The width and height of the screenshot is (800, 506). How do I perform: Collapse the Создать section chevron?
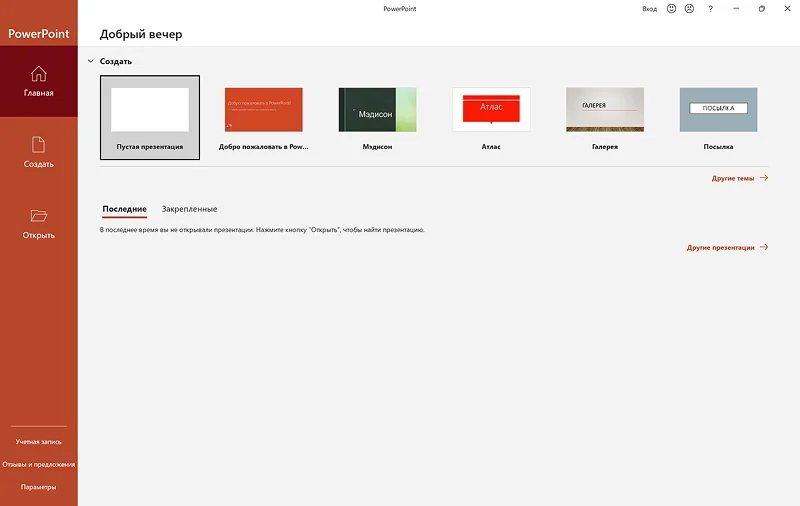(x=90, y=61)
